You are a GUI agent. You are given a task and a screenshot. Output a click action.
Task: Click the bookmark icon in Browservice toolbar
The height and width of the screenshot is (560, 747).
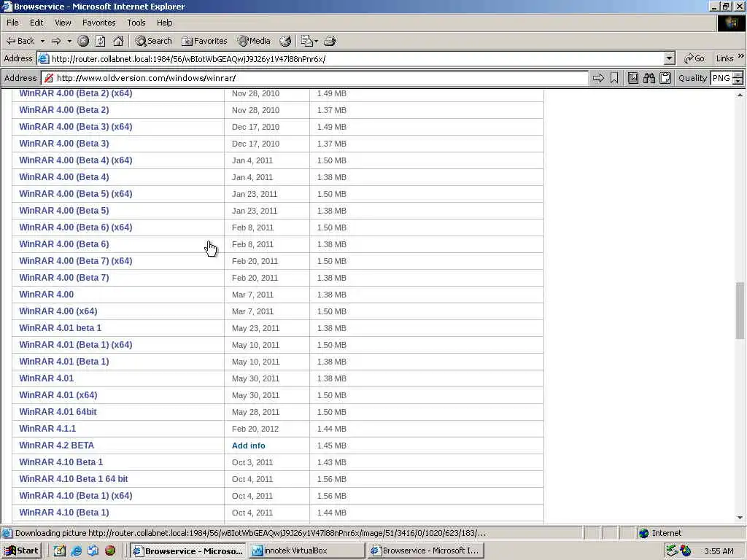coord(614,78)
